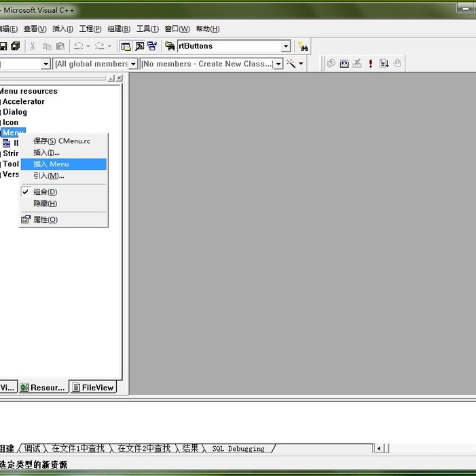
Task: Click the hand breakpoint icon
Action: tap(397, 63)
